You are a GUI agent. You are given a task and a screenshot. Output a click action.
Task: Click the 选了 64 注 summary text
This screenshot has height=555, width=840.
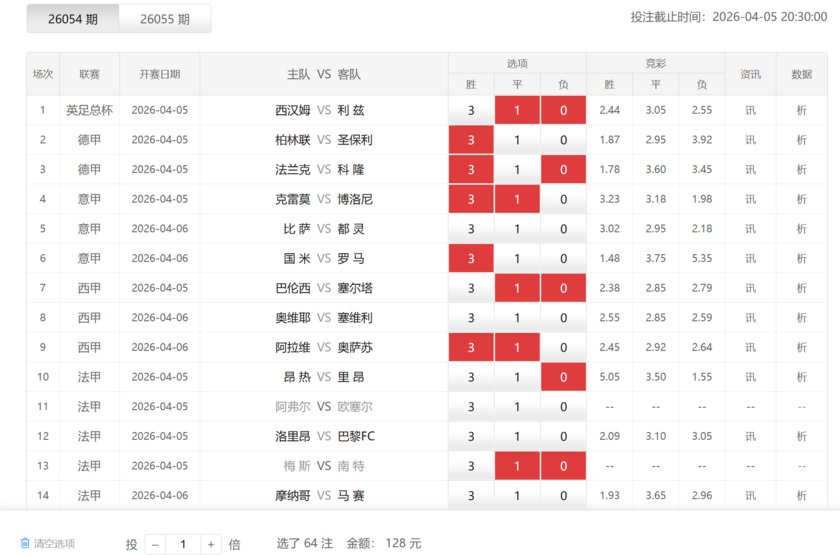(x=304, y=543)
